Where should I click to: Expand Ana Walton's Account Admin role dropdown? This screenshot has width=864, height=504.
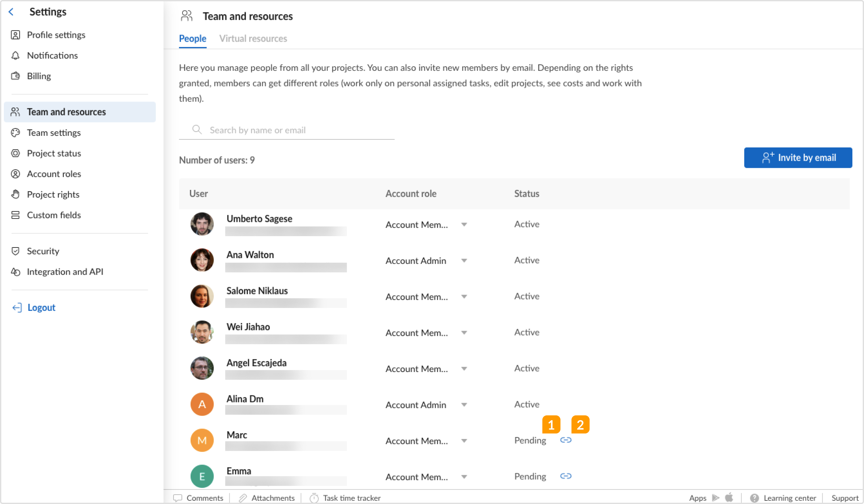coord(464,260)
